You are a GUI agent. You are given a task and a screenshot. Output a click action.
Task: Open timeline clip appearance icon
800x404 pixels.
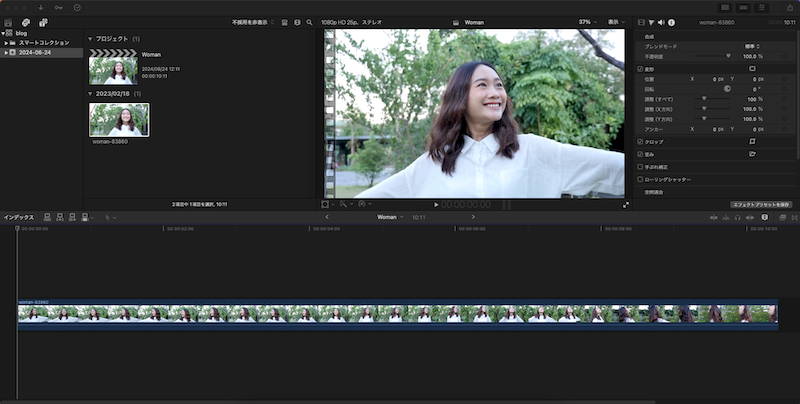point(764,217)
